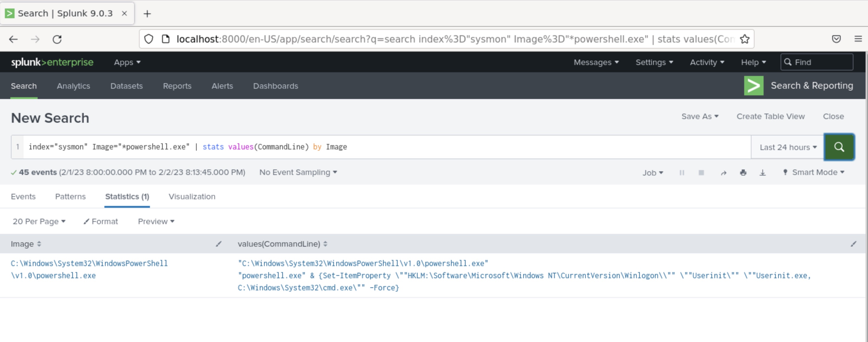The height and width of the screenshot is (342, 868).
Task: Go to the Search nav item
Action: click(x=24, y=86)
